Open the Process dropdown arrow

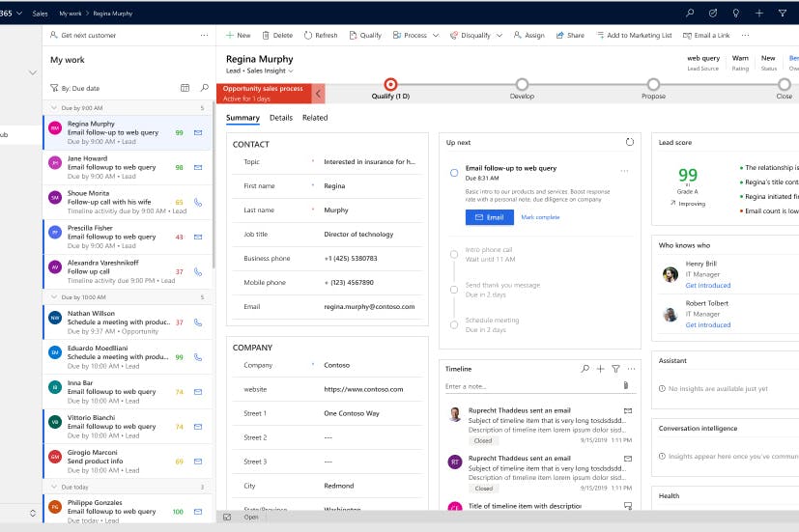click(x=436, y=35)
